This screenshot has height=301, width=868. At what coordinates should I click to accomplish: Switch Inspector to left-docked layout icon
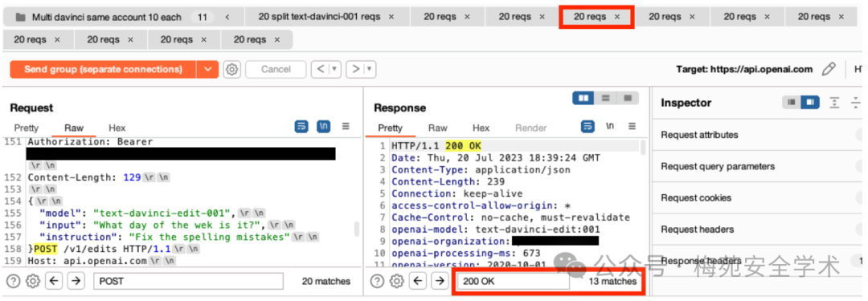click(x=791, y=103)
